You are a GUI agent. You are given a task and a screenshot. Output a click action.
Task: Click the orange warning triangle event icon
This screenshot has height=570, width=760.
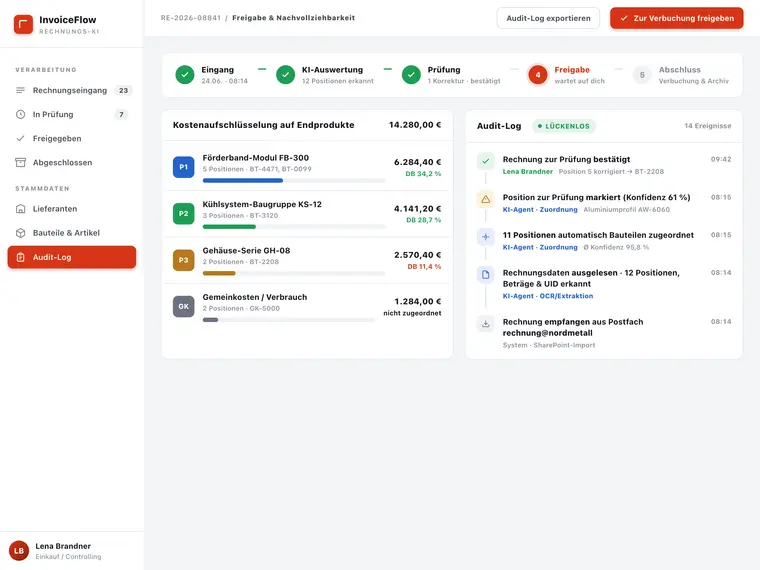[x=486, y=199]
